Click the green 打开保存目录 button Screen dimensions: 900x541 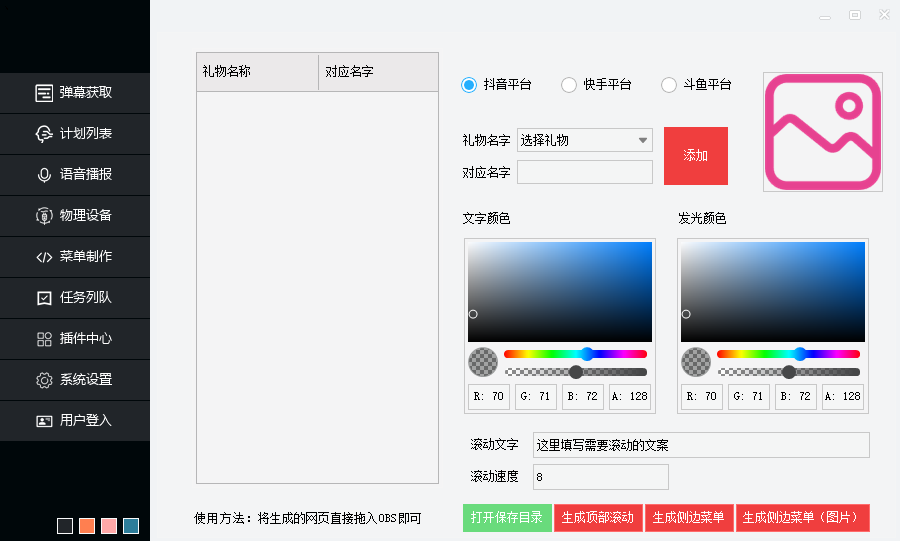pyautogui.click(x=507, y=518)
